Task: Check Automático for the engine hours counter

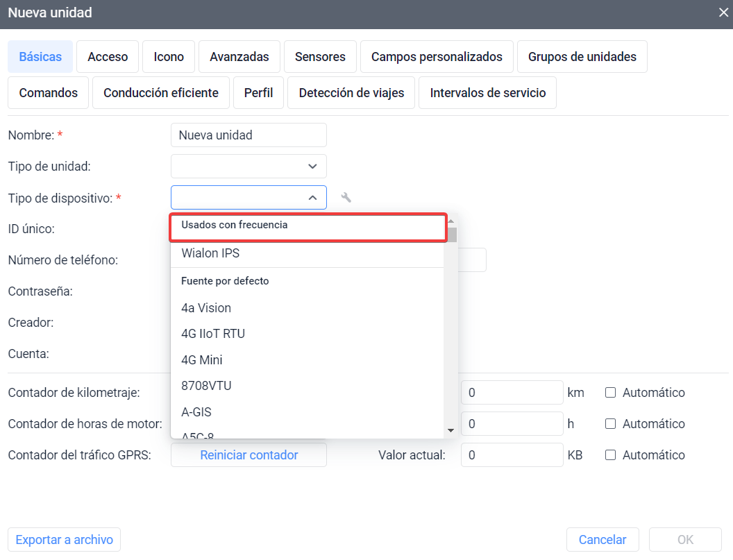Action: (610, 423)
